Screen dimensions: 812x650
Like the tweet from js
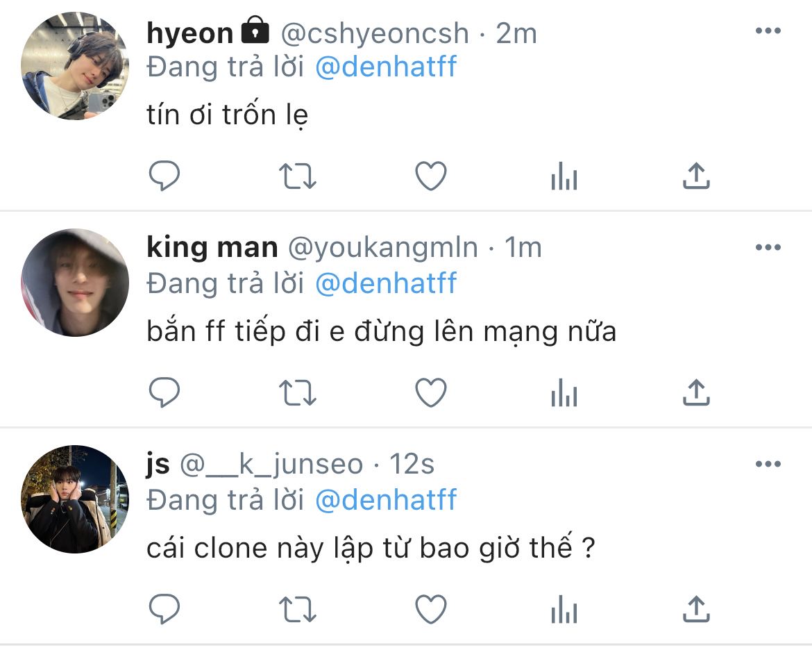(430, 610)
